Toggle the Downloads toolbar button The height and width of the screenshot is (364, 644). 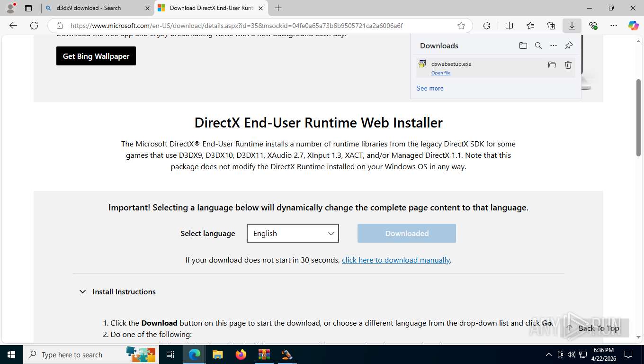pos(572,26)
